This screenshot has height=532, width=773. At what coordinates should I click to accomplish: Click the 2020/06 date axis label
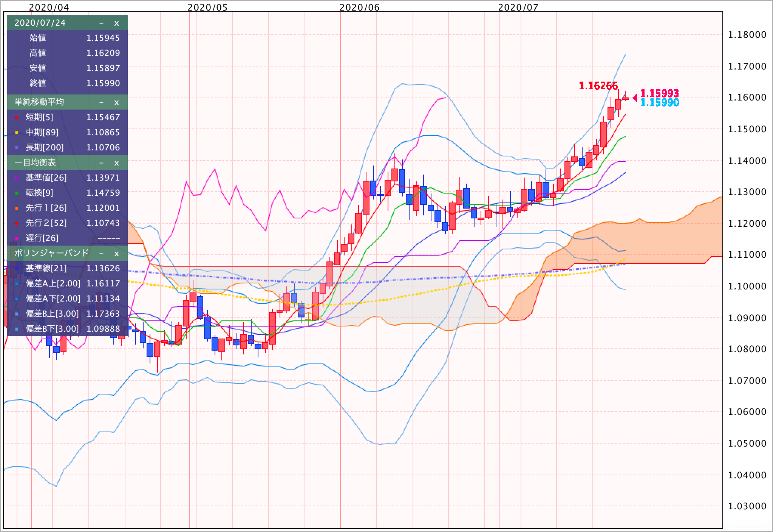pos(360,7)
